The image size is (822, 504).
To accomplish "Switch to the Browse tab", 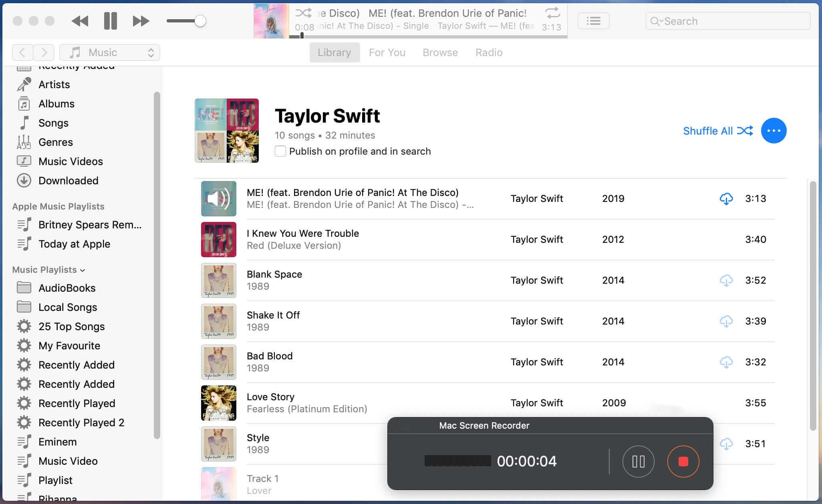I will click(440, 52).
